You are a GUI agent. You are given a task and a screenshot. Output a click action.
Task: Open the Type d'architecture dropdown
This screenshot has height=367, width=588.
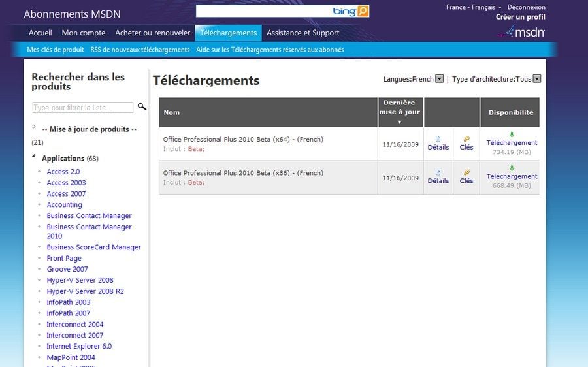coord(537,79)
